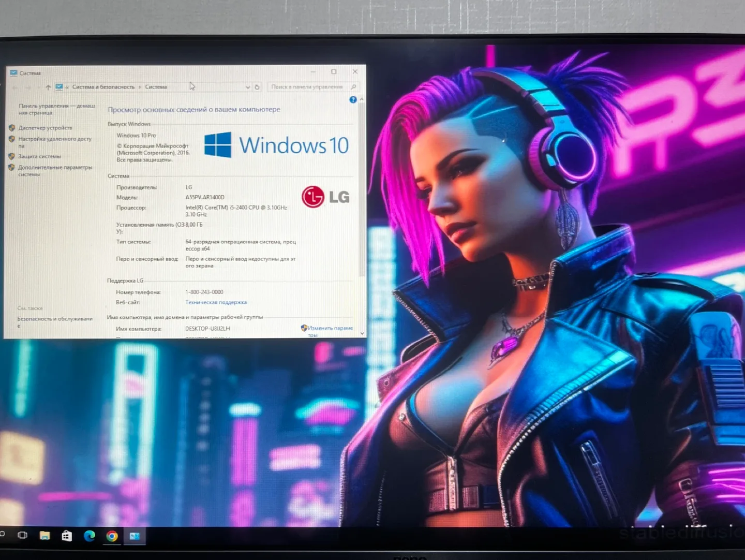Close the System window

(355, 71)
